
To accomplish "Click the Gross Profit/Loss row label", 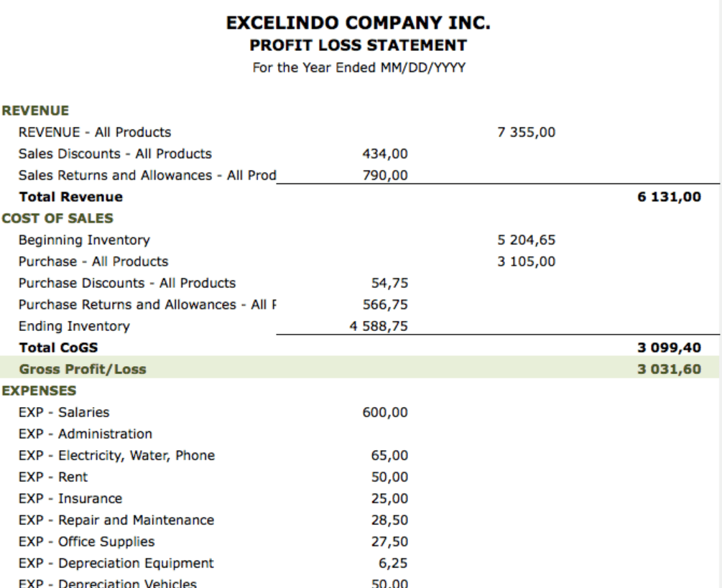I will (x=82, y=369).
